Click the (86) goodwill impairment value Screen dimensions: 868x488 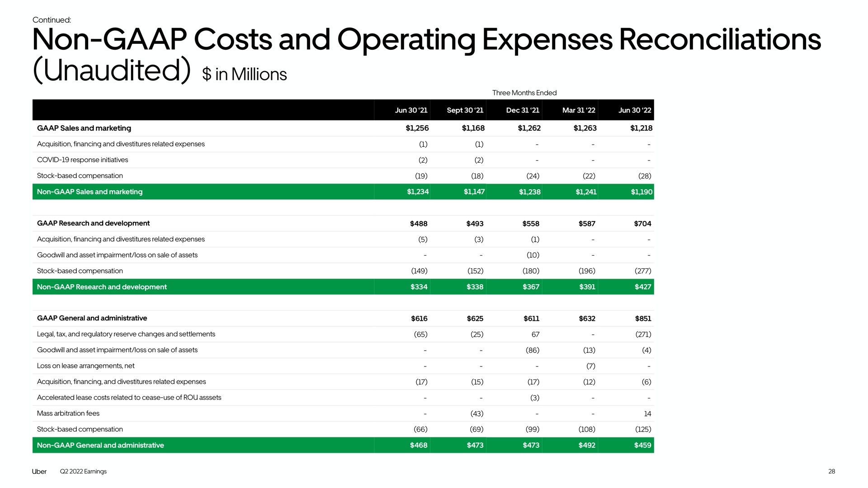(x=533, y=350)
